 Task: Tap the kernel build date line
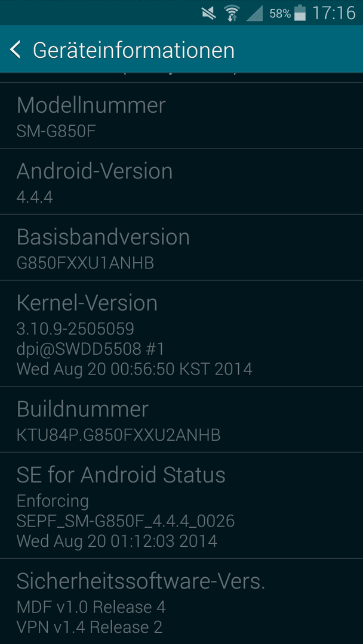point(134,369)
